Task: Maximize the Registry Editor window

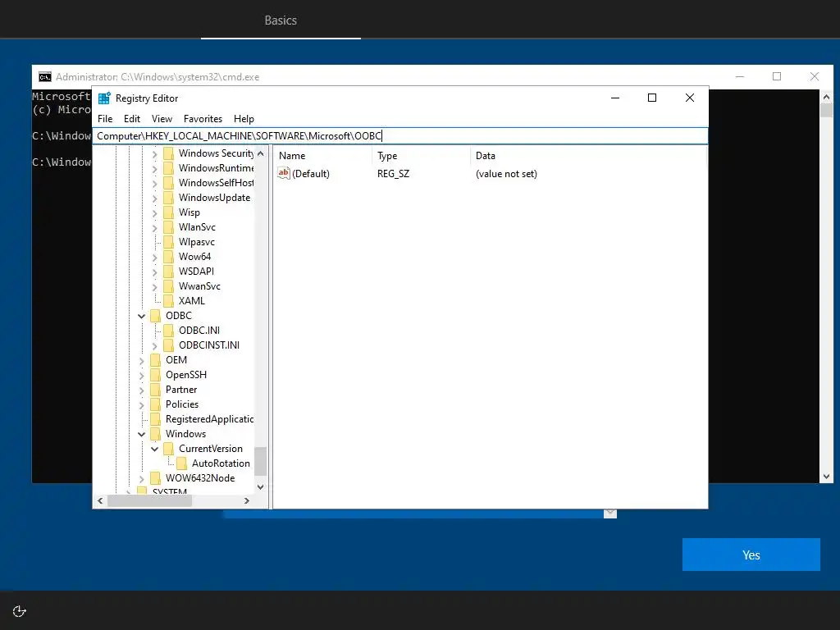Action: (652, 98)
